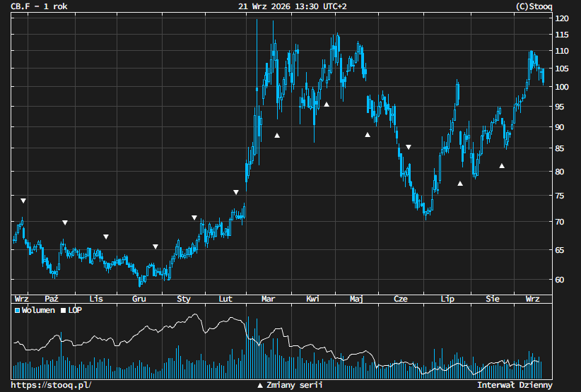581x392 pixels.
Task: Click the Zmiany serii legend triangle
Action: point(260,386)
